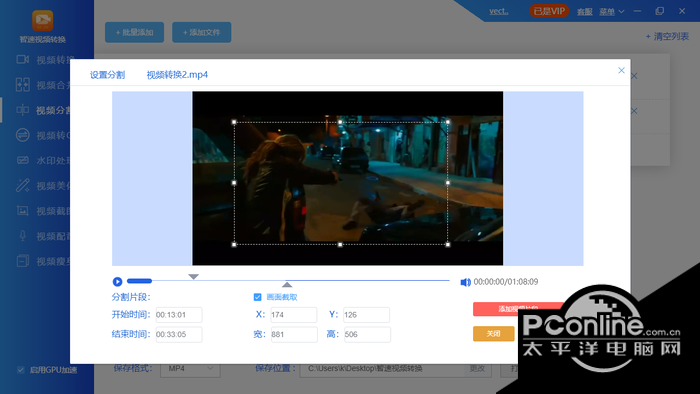The height and width of the screenshot is (394, 700).
Task: Click the red add video segment button
Action: click(518, 309)
